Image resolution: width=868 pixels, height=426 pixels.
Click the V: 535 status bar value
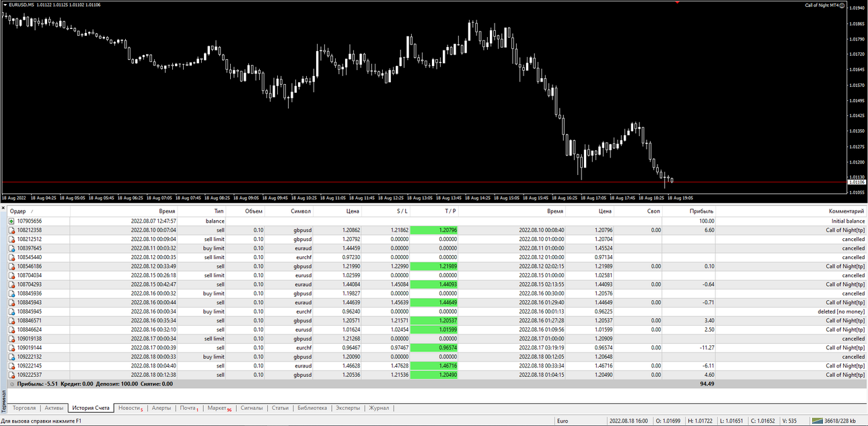tap(789, 421)
